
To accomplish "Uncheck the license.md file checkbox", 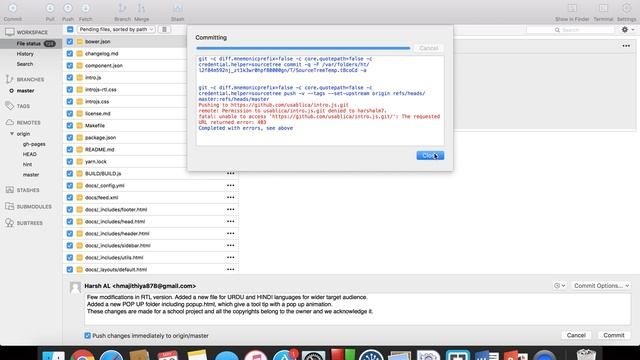I will coord(70,113).
